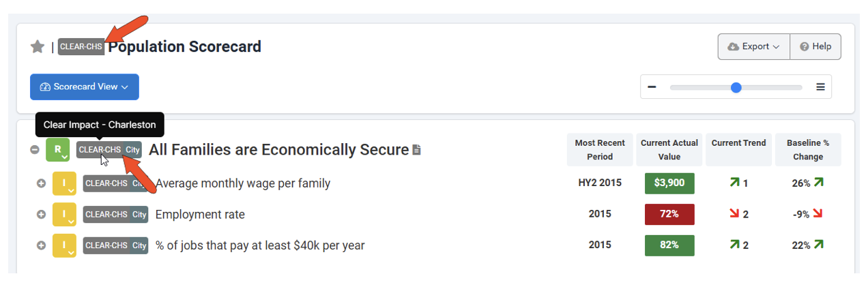
Task: Open the Scorecard View dropdown
Action: click(85, 87)
